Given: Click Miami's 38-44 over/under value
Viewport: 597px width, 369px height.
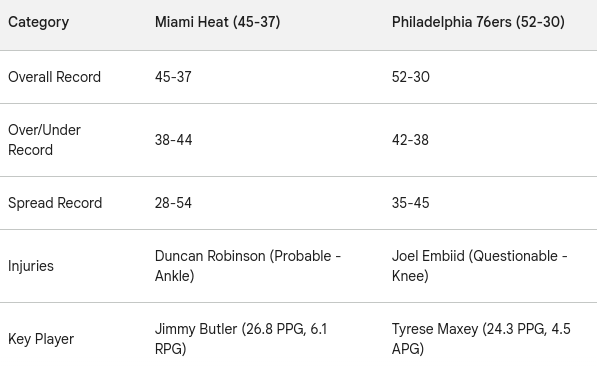Looking at the screenshot, I should pos(174,140).
